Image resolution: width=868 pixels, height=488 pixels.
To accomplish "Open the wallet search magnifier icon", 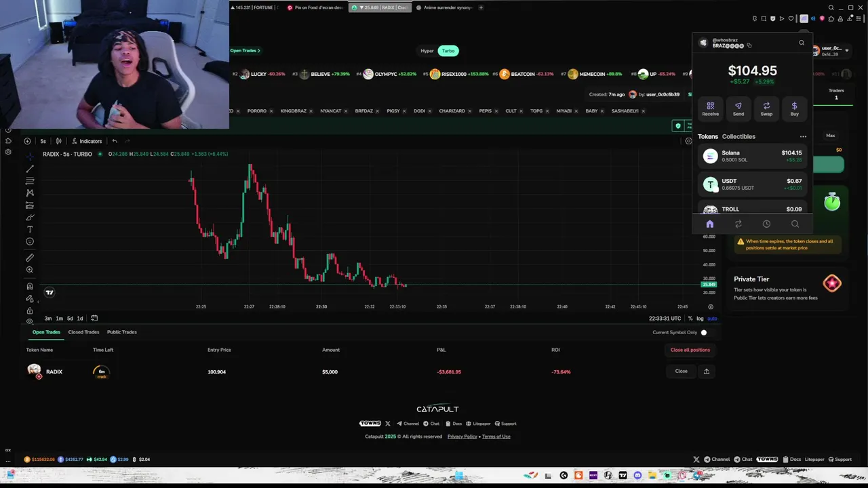I will (x=802, y=43).
